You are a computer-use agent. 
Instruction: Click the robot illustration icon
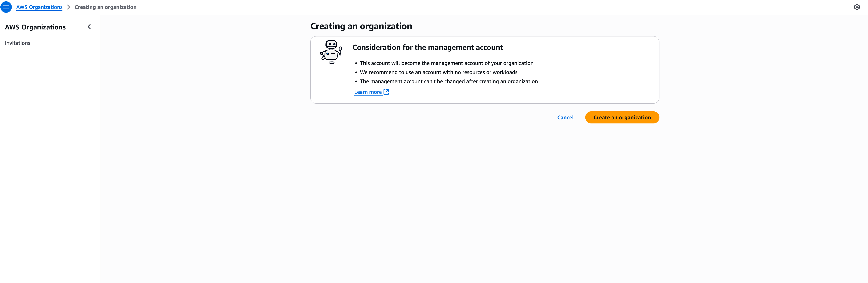331,52
